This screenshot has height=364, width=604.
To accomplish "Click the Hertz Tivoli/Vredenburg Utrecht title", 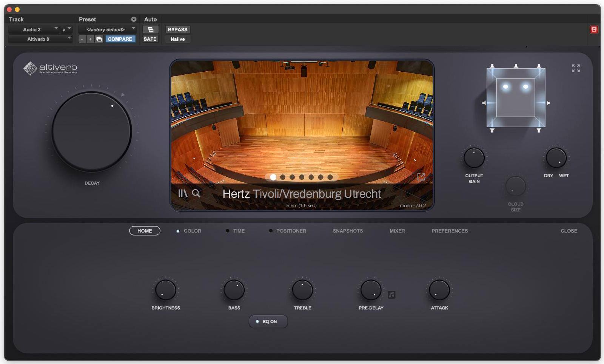I will click(302, 194).
